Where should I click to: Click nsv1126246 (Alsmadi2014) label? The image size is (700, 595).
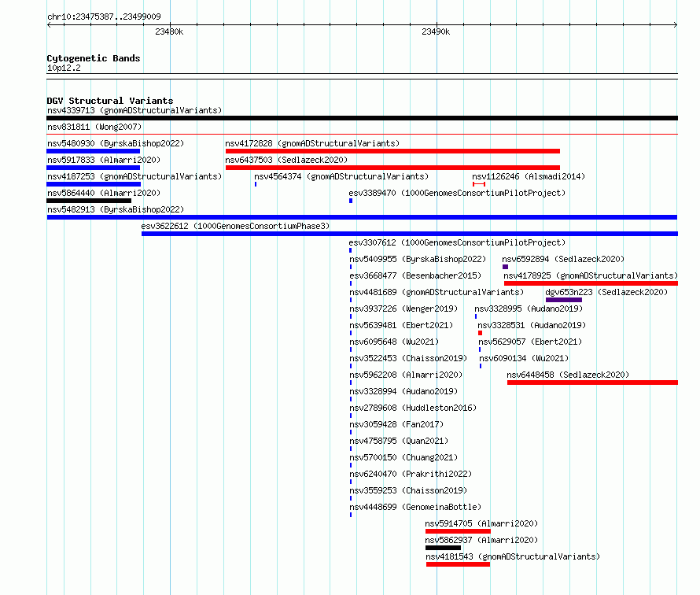529,176
